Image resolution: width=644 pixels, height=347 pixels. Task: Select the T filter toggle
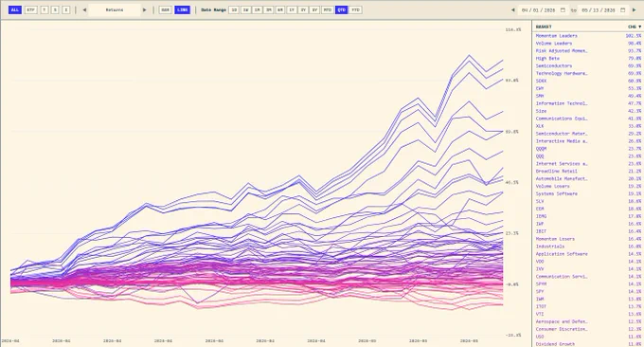tap(45, 9)
